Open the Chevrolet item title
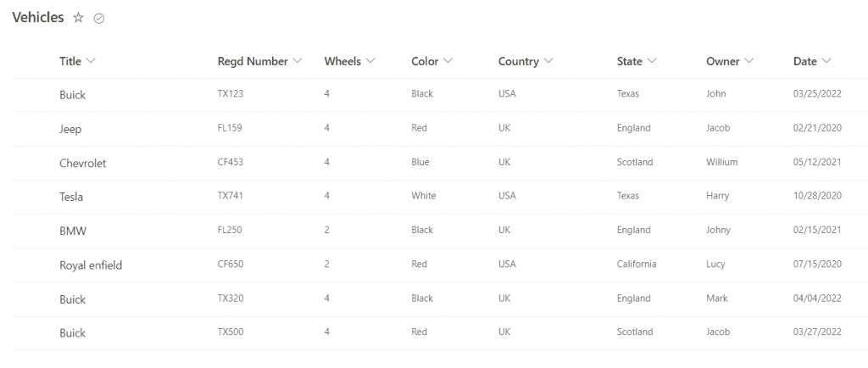Image resolution: width=868 pixels, height=368 pixels. [x=83, y=164]
